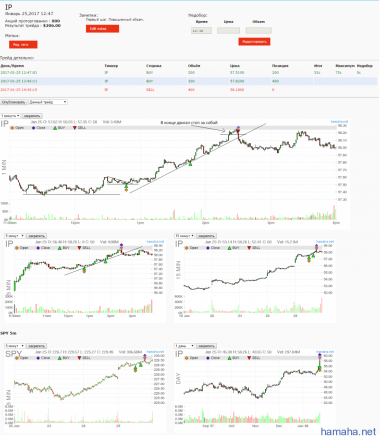Open the 1 минута timeframe dropdown
Screen dimensions: 380x436
coord(10,116)
